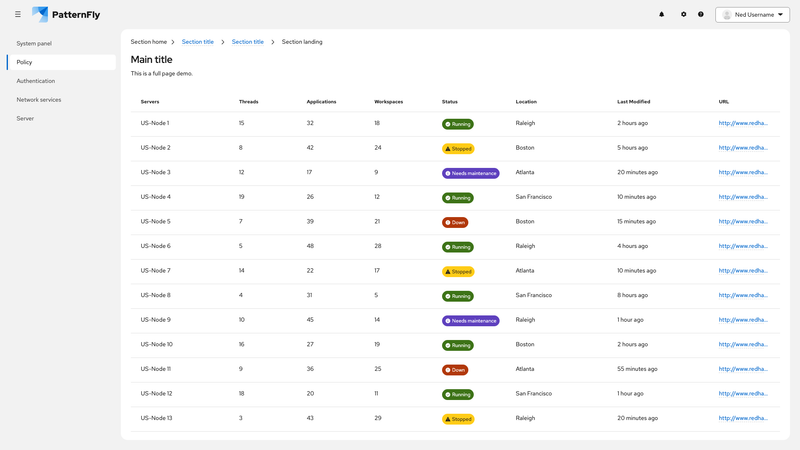
Task: Click the US-Node 1 server name
Action: (155, 123)
